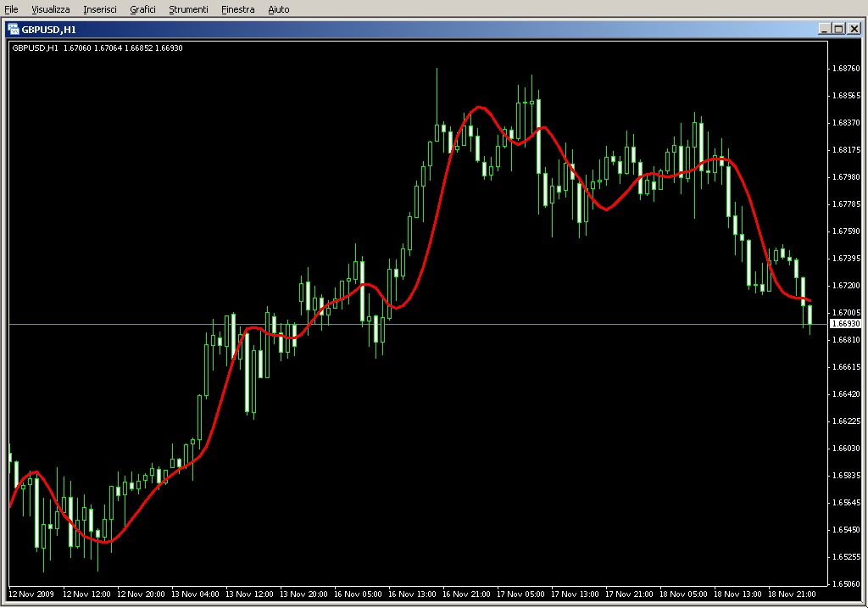868x608 pixels.
Task: Click the 1.68565 price axis label
Action: (847, 95)
